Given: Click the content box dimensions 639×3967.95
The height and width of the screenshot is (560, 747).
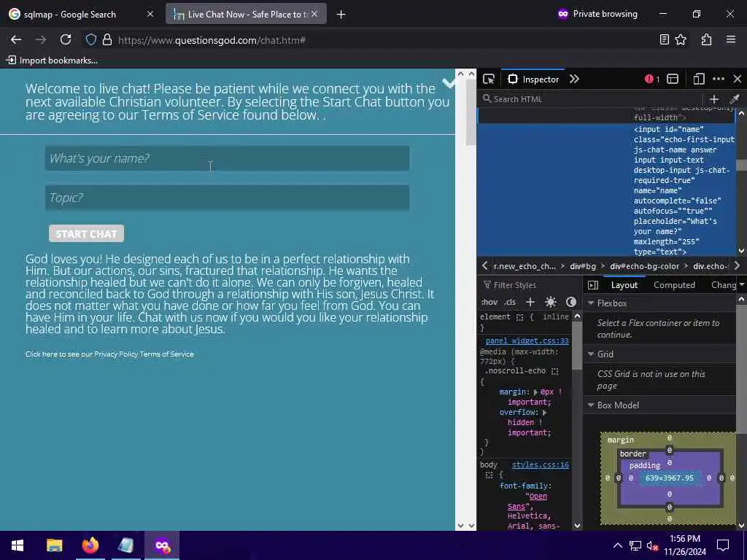Looking at the screenshot, I should [x=670, y=478].
